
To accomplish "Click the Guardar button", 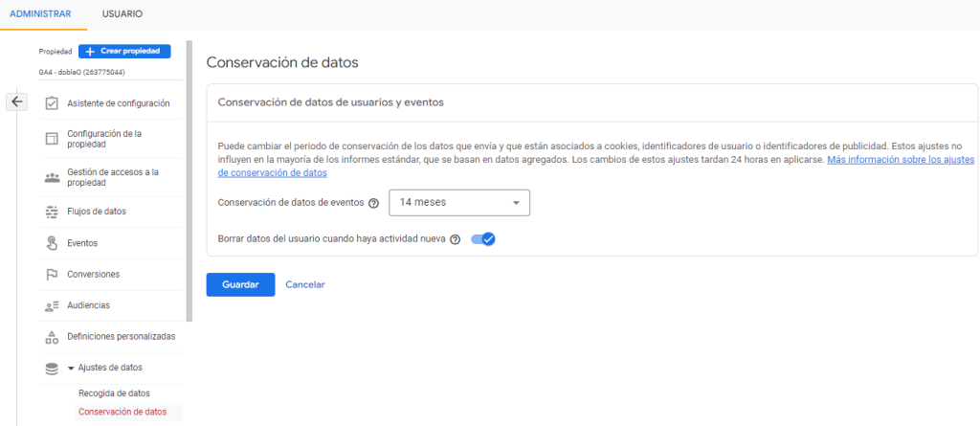I will (x=240, y=284).
